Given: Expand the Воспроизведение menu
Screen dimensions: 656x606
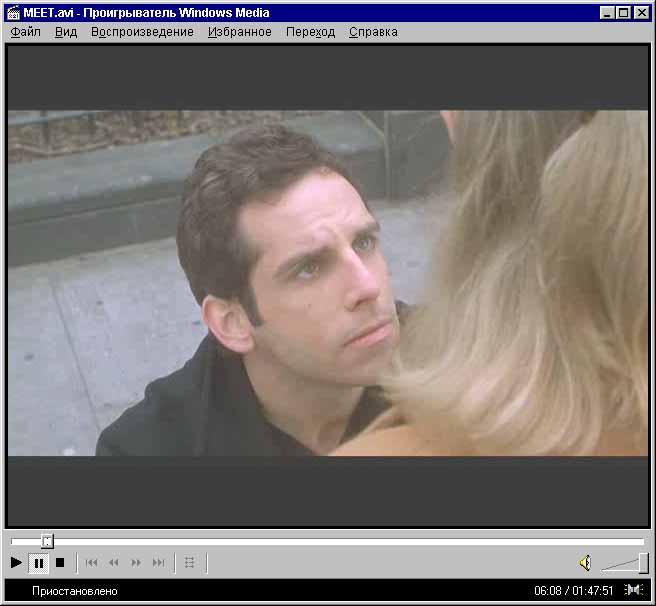Looking at the screenshot, I should pos(142,32).
